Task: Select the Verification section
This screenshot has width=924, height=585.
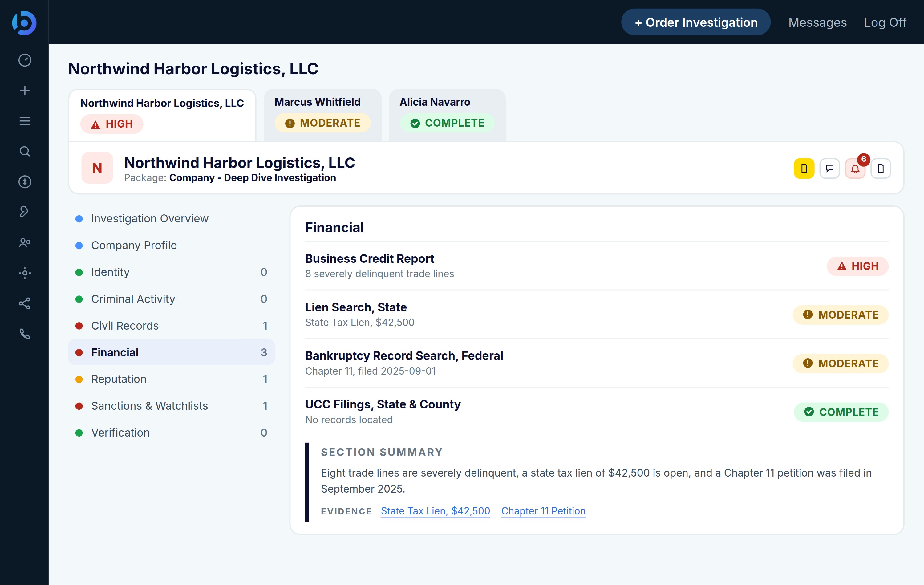Action: [x=171, y=433]
